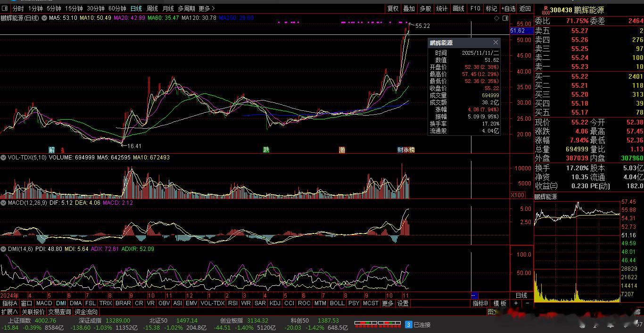Click the diamond icon above the price axis
644x333 pixels.
pyautogui.click(x=496, y=18)
